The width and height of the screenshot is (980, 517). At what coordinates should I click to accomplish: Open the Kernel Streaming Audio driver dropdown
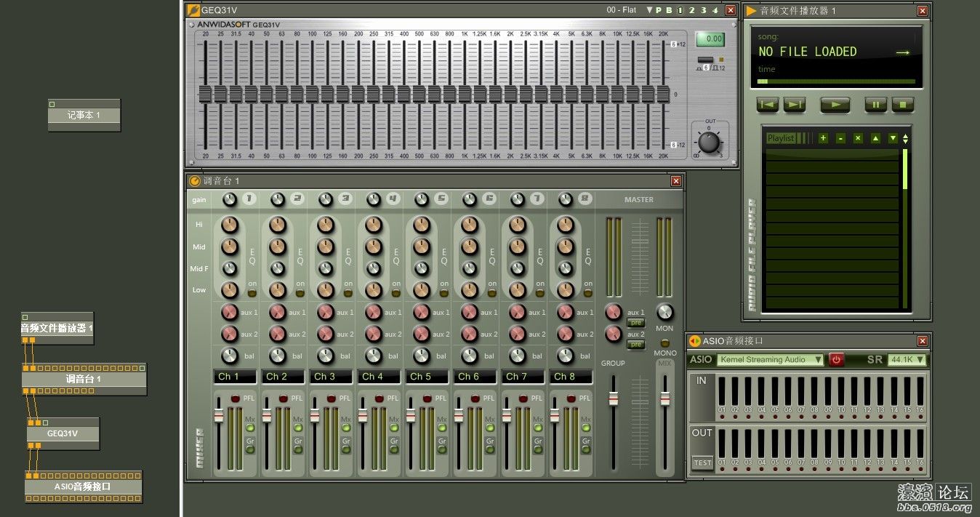pos(771,359)
